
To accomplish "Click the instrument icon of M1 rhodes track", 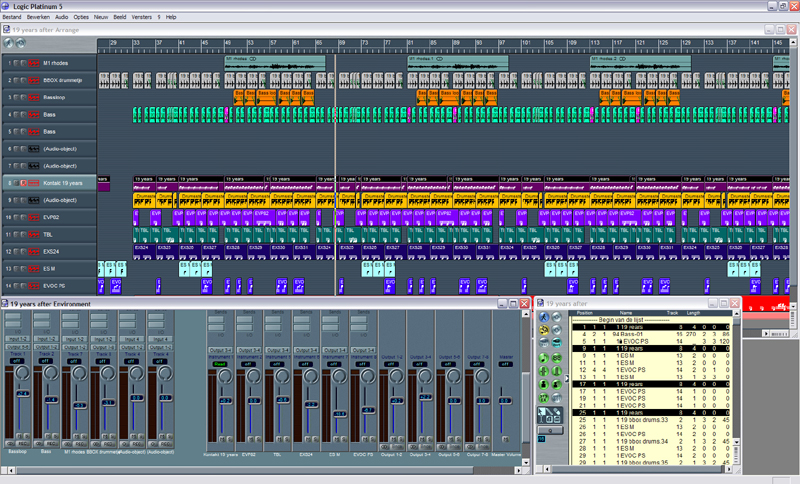I will 34,63.
